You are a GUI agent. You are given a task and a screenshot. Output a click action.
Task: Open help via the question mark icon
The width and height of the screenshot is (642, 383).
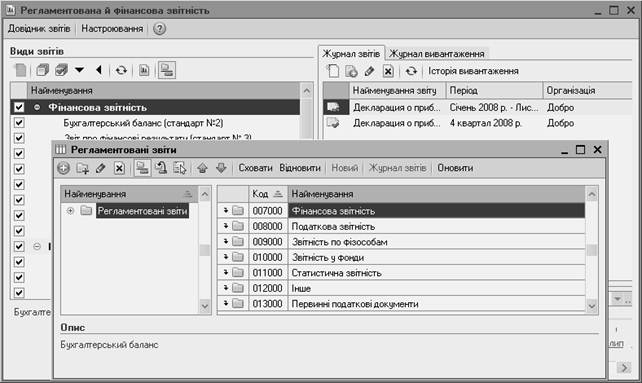(x=159, y=29)
